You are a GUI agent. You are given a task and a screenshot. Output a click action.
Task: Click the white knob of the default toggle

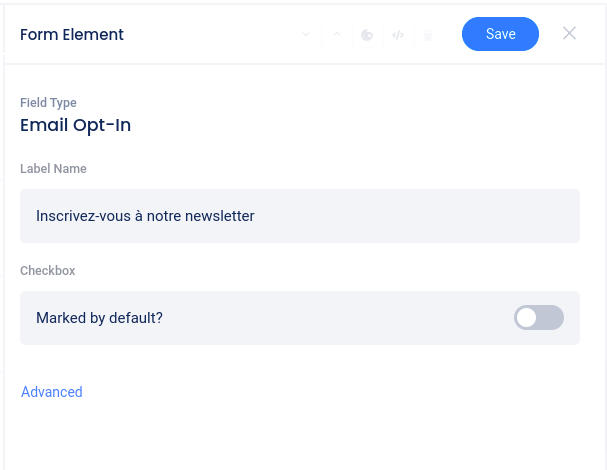(527, 318)
